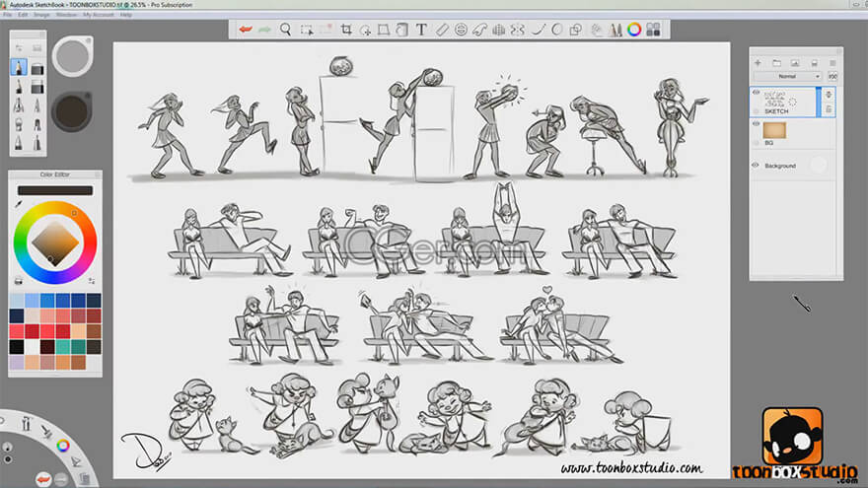This screenshot has width=868, height=488.
Task: Open the Distort Transform tool
Action: 384,30
